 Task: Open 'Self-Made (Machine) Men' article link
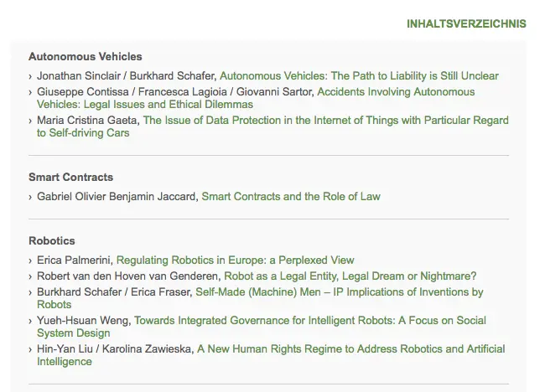pyautogui.click(x=260, y=298)
